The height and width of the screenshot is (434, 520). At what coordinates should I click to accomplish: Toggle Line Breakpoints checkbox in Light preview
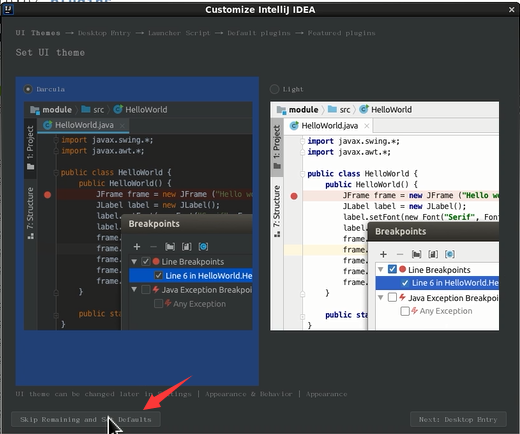point(392,269)
